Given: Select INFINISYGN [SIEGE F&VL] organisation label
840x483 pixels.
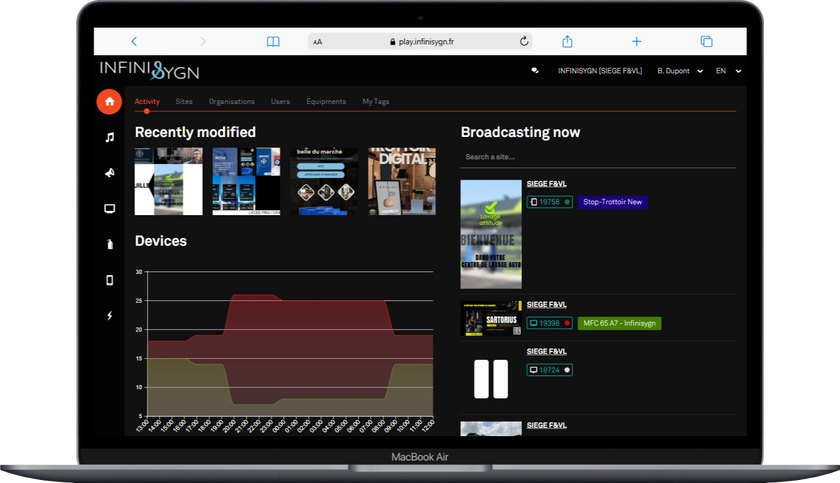Looking at the screenshot, I should [x=600, y=71].
